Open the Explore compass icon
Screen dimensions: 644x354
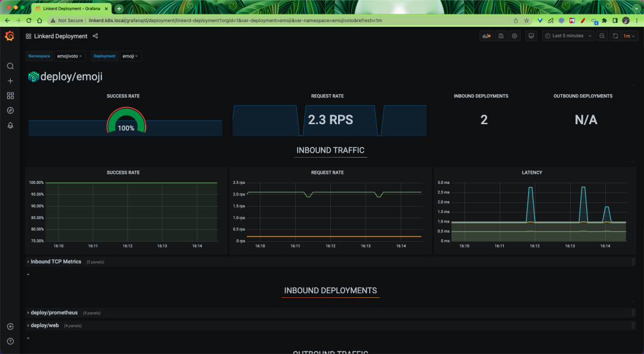click(x=10, y=110)
